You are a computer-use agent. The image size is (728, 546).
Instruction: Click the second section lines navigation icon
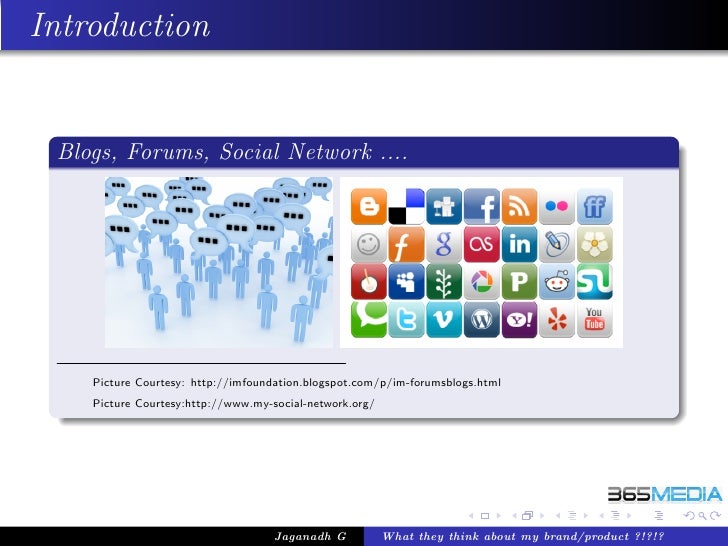tap(616, 515)
